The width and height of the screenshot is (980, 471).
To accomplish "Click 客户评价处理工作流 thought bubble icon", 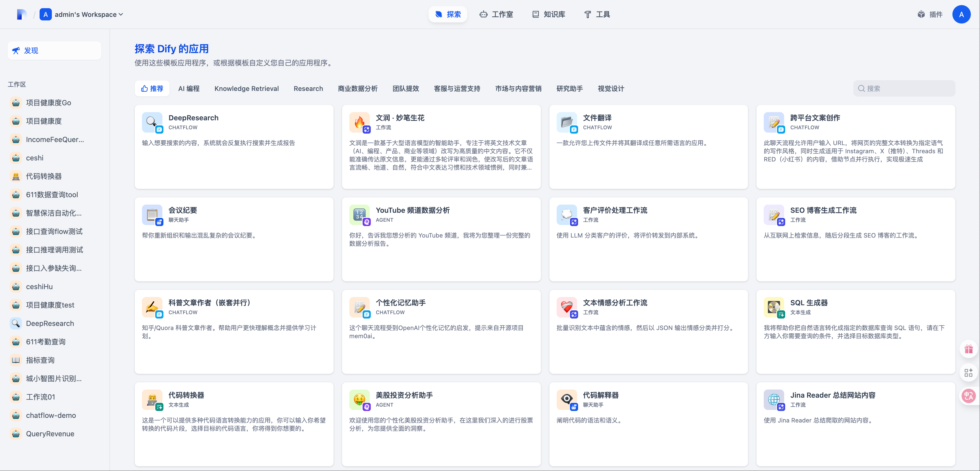I will 567,215.
